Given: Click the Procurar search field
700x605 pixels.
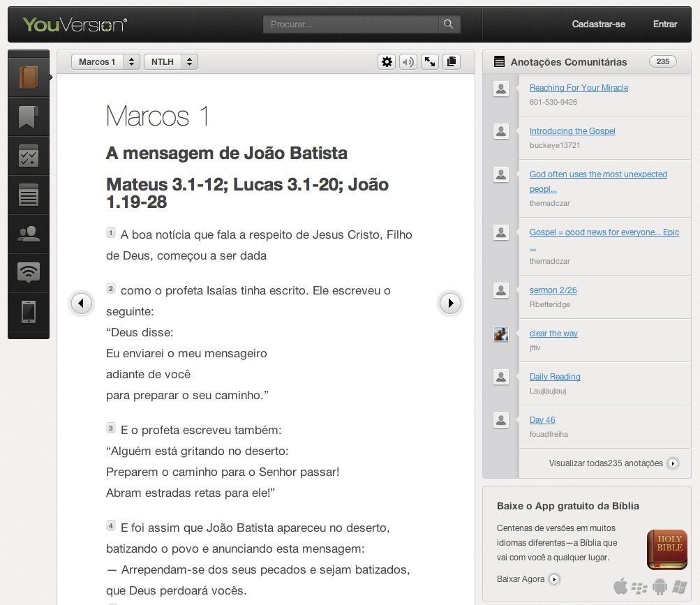Looking at the screenshot, I should click(351, 24).
